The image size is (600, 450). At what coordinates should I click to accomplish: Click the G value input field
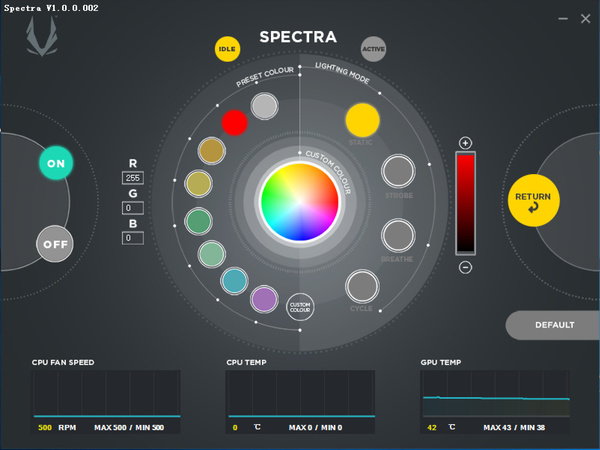pyautogui.click(x=133, y=208)
